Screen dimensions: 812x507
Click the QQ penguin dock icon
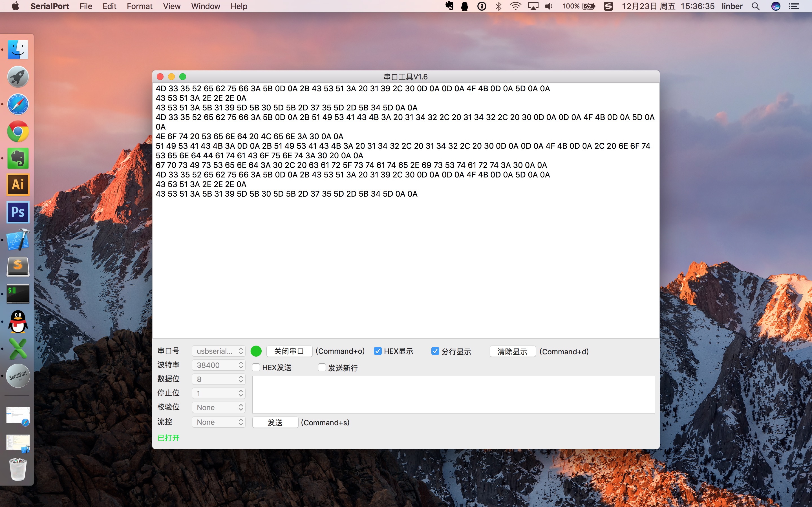[18, 322]
